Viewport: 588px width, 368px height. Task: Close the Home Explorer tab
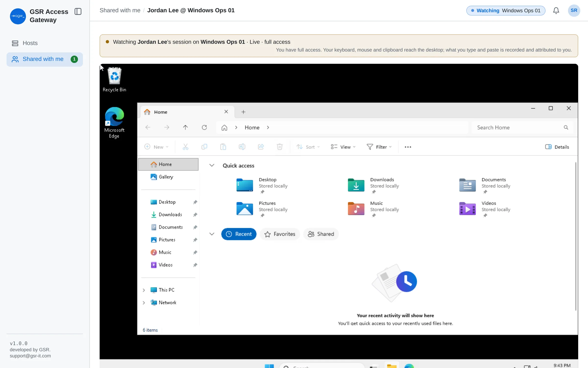226,112
